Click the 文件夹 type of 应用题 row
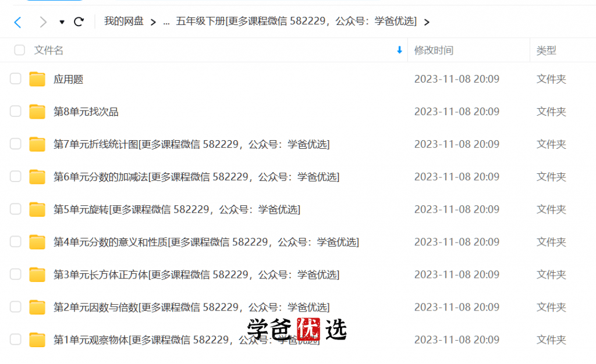The image size is (596, 364). 551,79
